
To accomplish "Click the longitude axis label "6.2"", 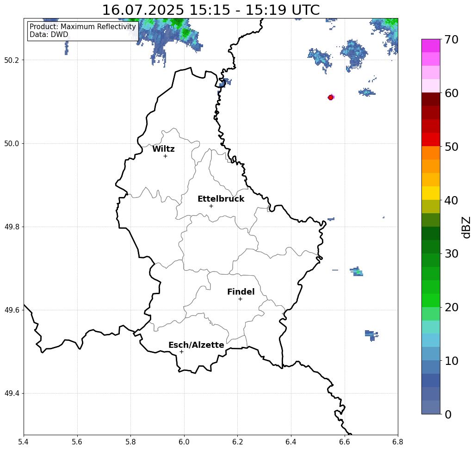I will tap(237, 442).
